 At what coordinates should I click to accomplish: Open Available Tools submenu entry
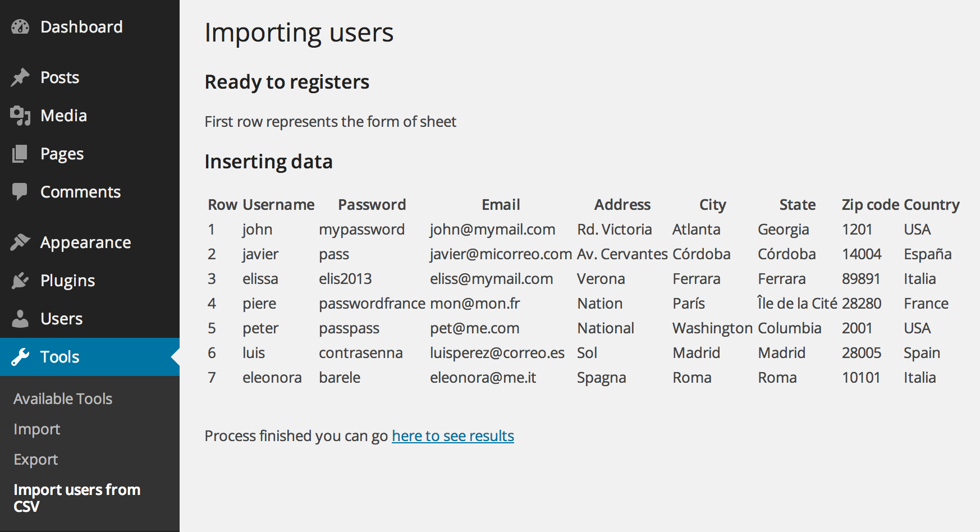point(63,399)
